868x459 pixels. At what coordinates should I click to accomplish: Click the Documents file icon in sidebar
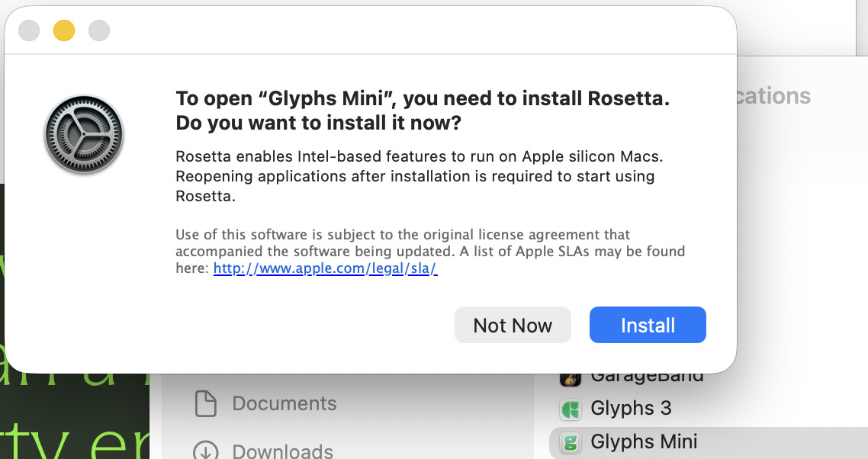(205, 403)
